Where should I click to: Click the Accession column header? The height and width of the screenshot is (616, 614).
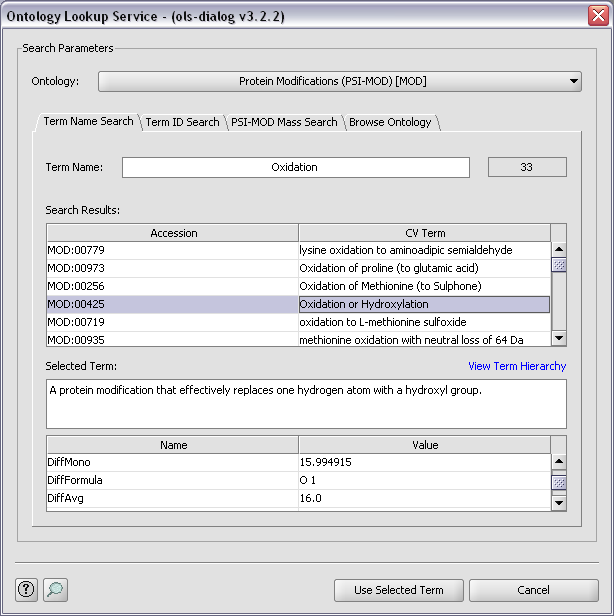click(x=173, y=233)
